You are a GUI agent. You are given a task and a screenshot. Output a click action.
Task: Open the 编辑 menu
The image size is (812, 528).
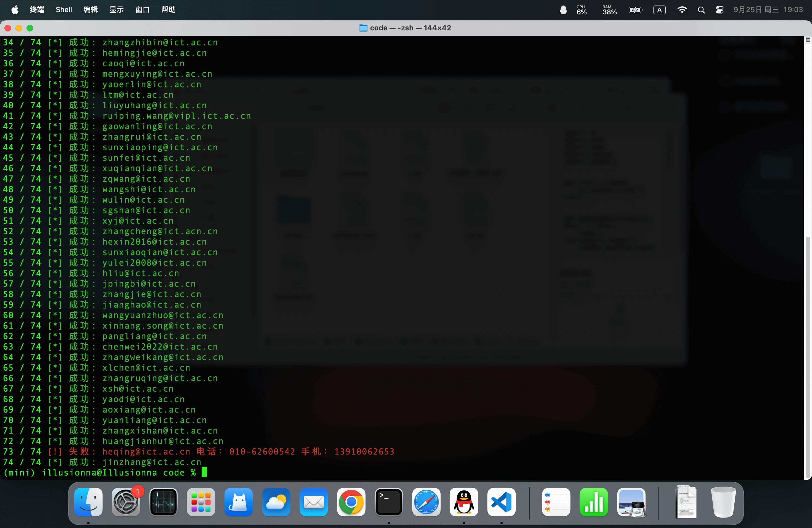coord(90,10)
